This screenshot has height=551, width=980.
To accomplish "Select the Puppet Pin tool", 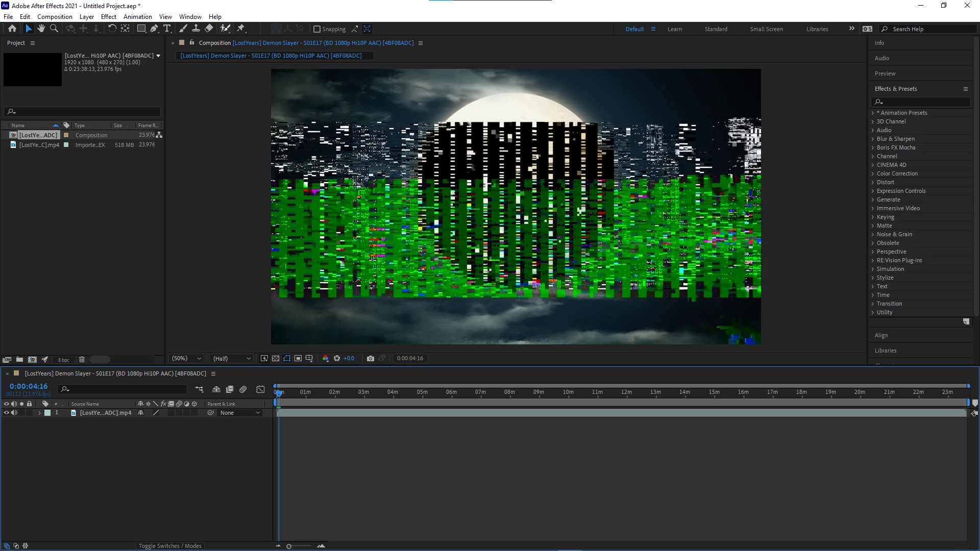I will (x=241, y=29).
